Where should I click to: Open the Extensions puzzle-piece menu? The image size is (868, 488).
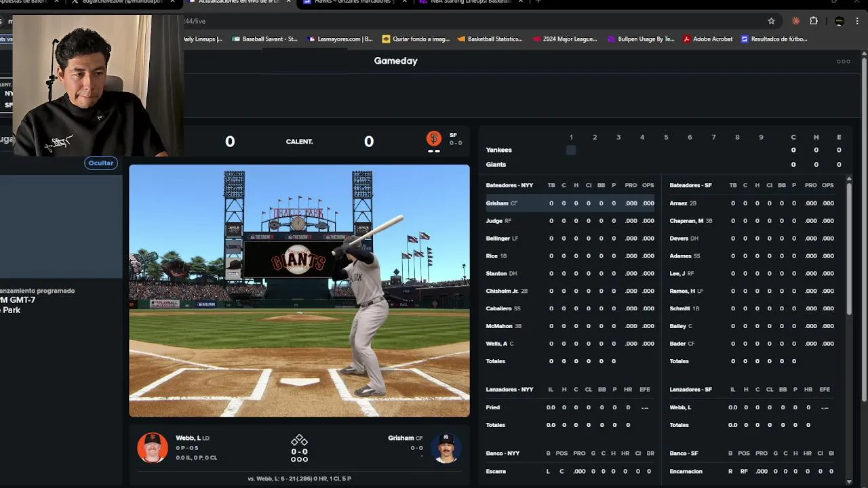(x=814, y=21)
